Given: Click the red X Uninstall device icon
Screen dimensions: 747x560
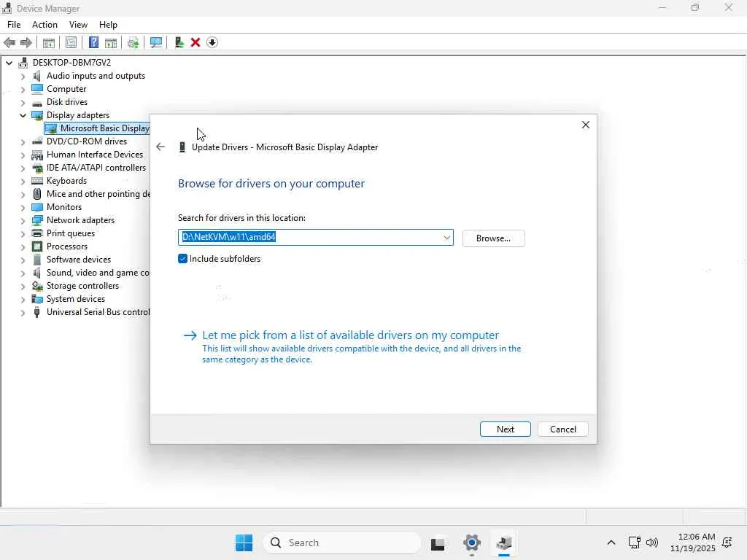Looking at the screenshot, I should [x=196, y=42].
